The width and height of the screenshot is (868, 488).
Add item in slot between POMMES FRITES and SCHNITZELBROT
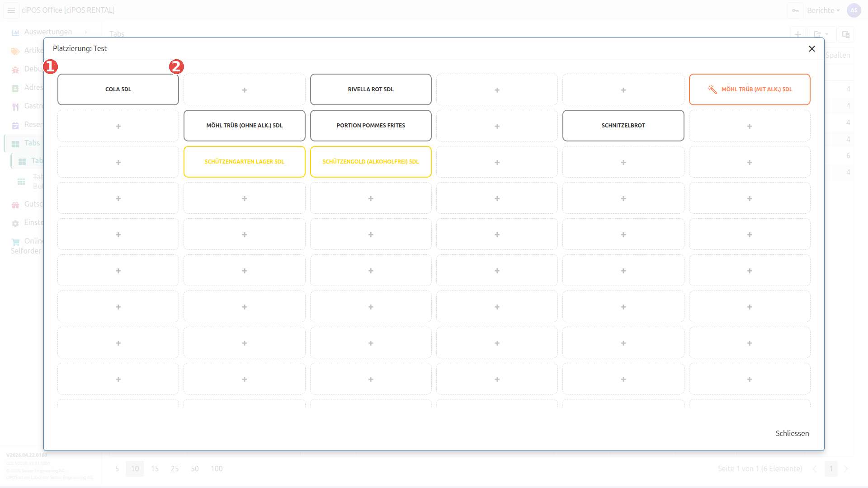(497, 126)
